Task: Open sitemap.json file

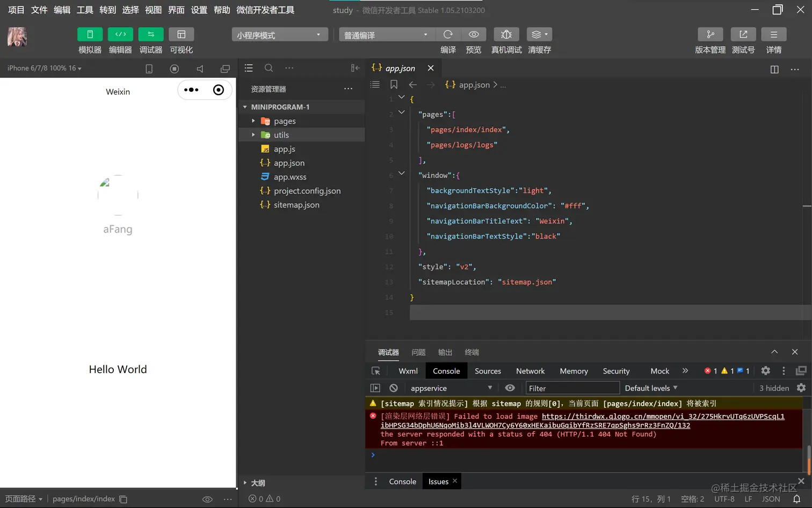Action: [x=301, y=205]
